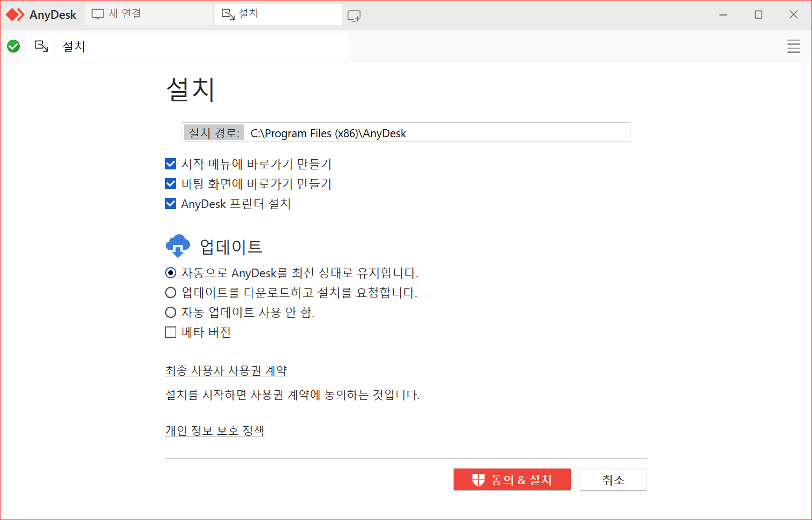Click the 취소 button
Viewport: 812px width, 520px height.
coord(613,479)
